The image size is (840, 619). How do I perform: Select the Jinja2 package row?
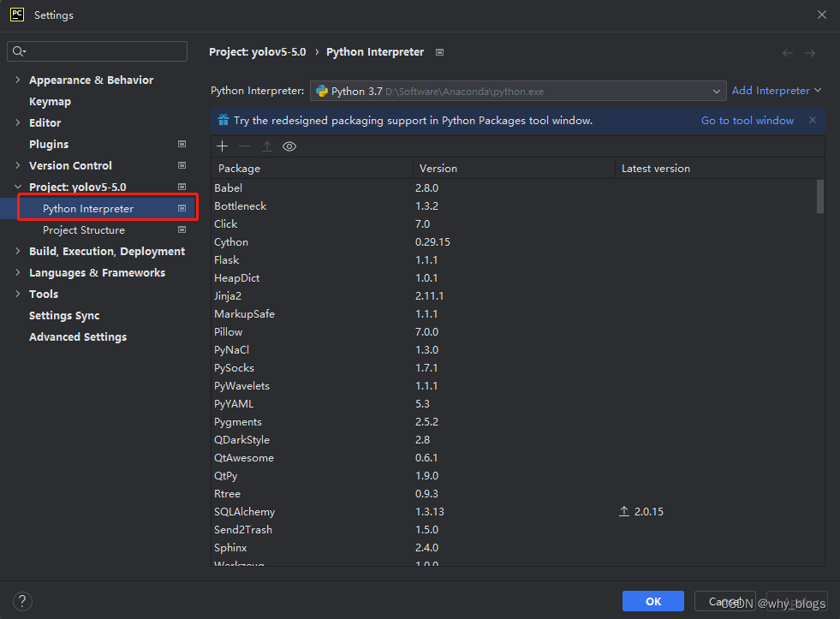(x=514, y=295)
